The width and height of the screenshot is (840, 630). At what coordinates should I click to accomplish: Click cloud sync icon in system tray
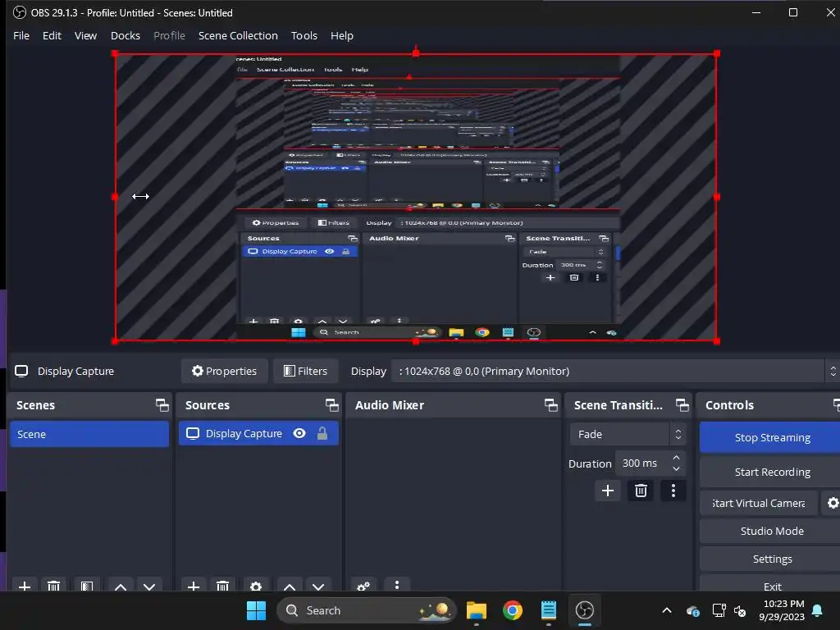coord(692,610)
